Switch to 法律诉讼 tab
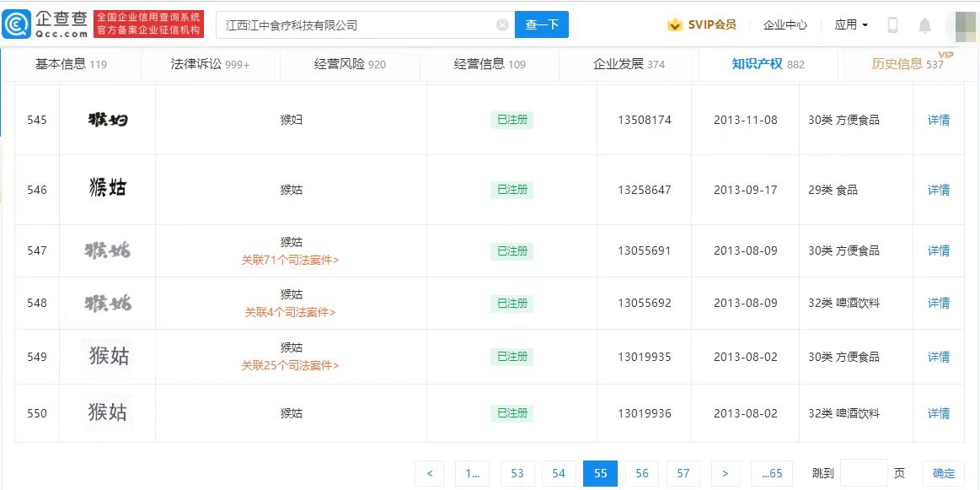The width and height of the screenshot is (980, 490). tap(210, 64)
